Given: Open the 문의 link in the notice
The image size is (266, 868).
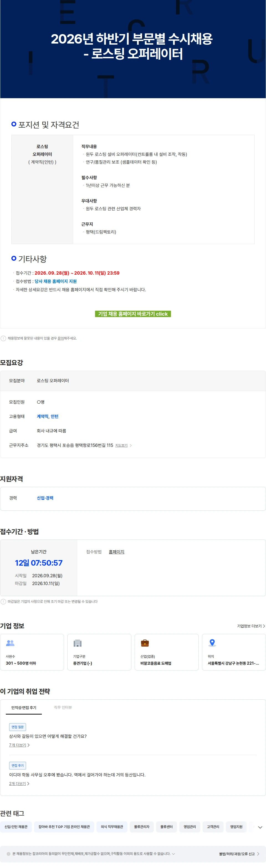Looking at the screenshot, I should (61, 338).
